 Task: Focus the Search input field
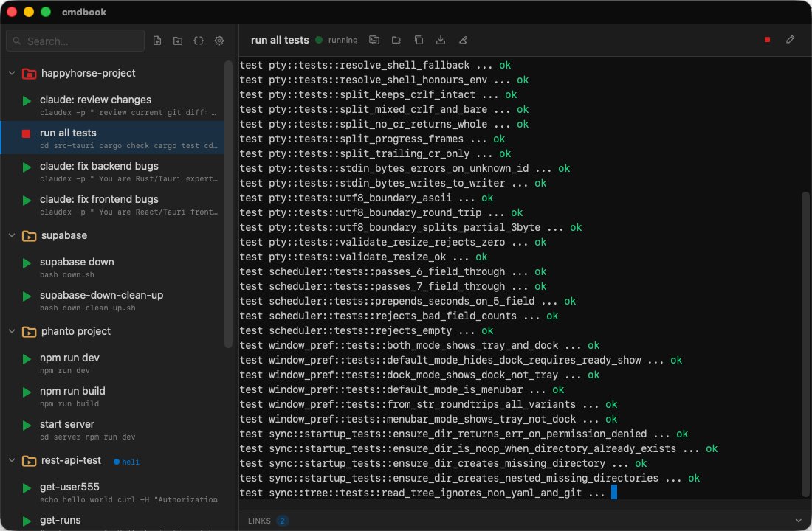tap(75, 41)
